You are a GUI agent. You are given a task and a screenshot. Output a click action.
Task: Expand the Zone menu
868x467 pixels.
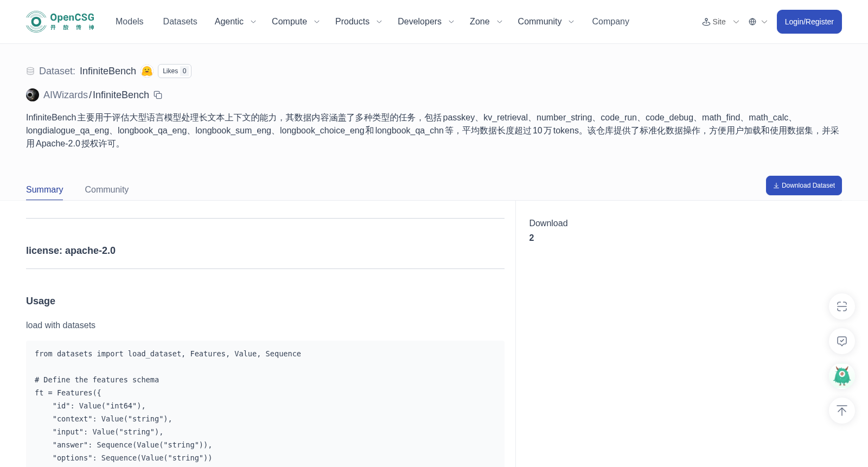[486, 22]
